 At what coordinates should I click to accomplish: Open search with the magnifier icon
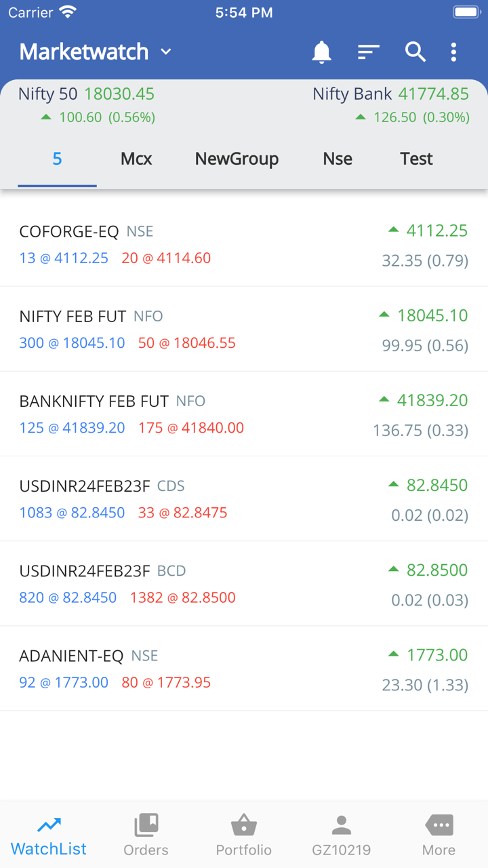coord(415,52)
